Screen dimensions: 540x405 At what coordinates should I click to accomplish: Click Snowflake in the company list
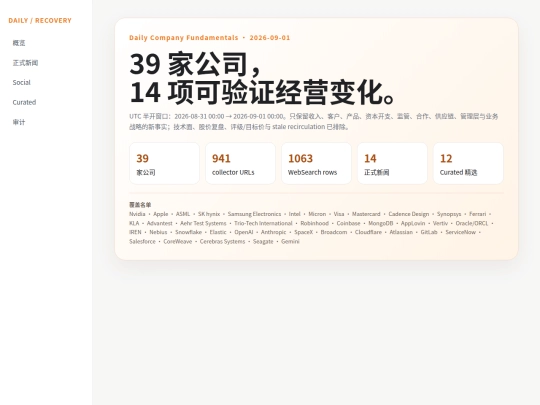click(188, 232)
